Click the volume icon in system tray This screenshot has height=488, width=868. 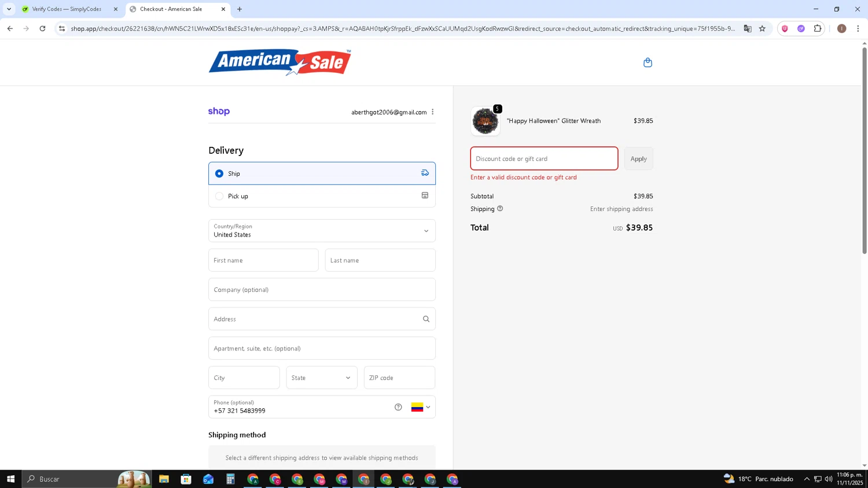click(829, 479)
